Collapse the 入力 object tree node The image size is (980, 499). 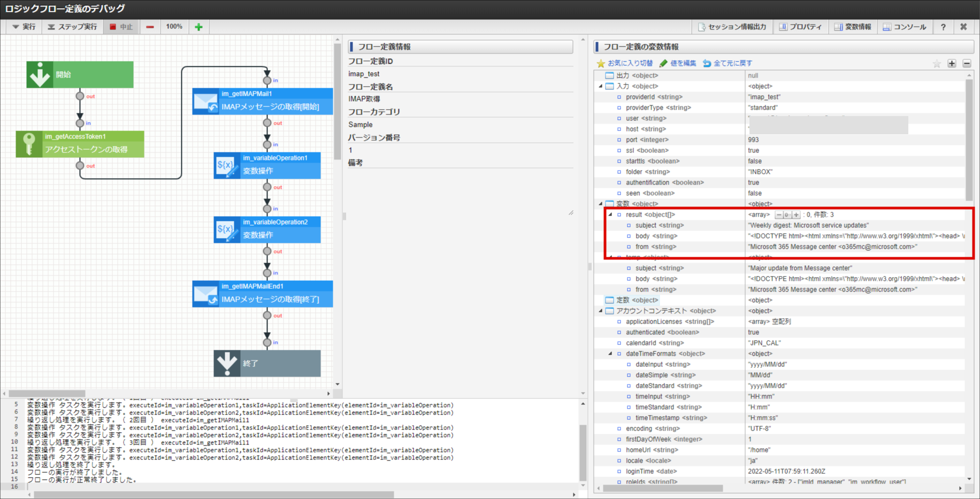pos(600,86)
